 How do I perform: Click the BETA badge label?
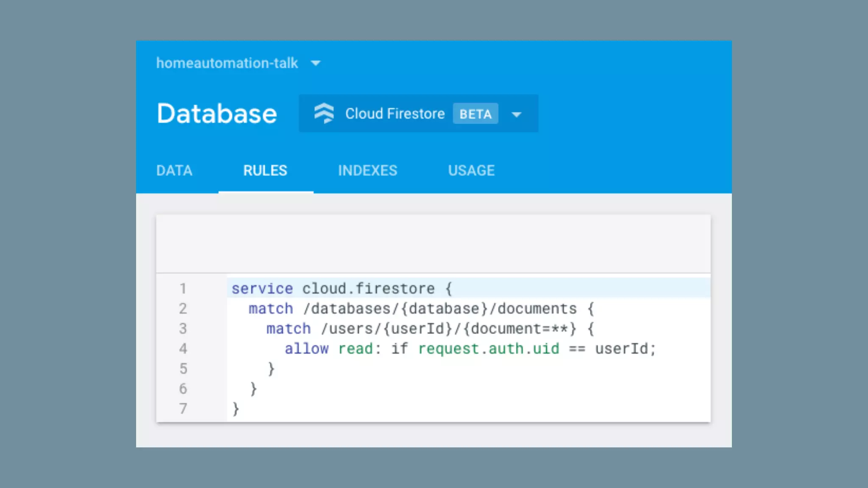pos(475,114)
